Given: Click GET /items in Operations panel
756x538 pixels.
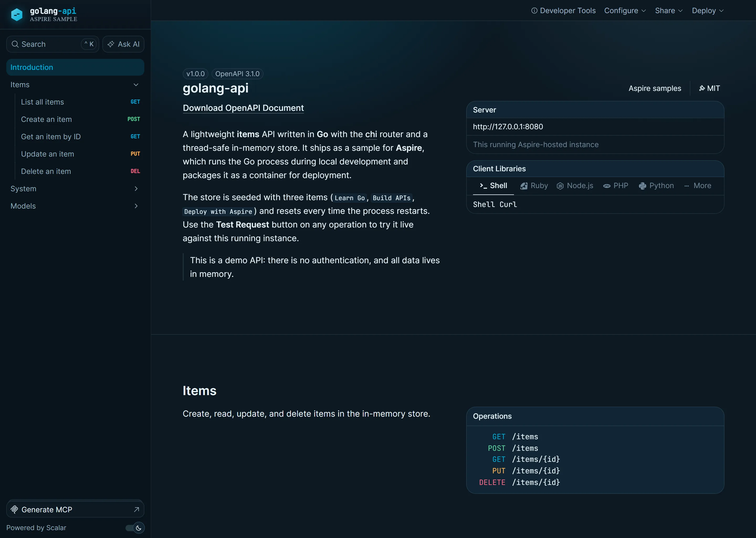Looking at the screenshot, I should [515, 437].
